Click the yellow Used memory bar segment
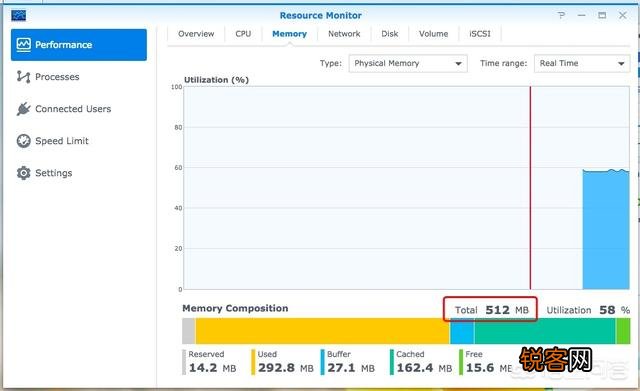640x391 pixels. pos(322,331)
